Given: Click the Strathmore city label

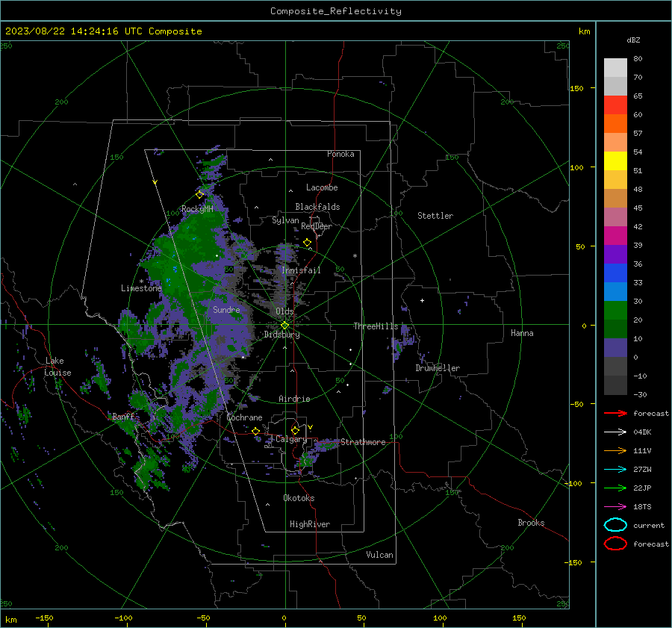Looking at the screenshot, I should pos(363,442).
